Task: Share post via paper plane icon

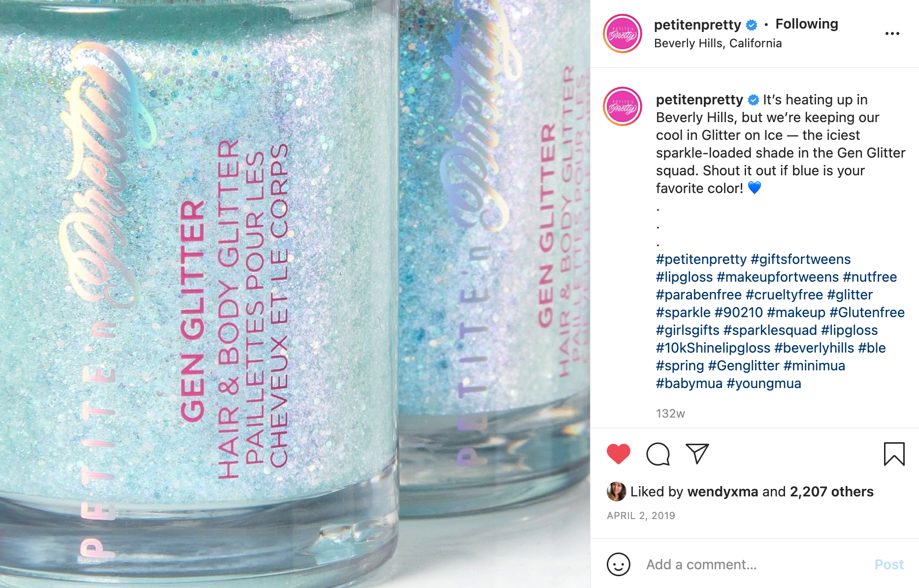Action: [697, 454]
